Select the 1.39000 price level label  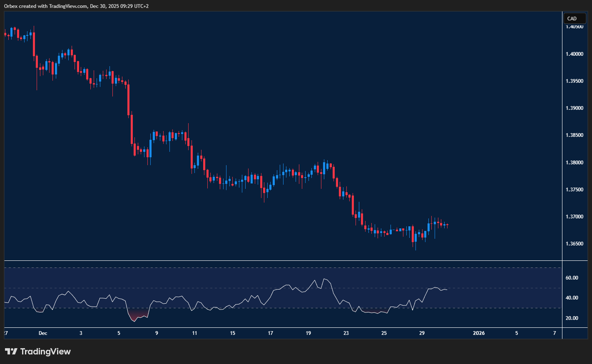click(x=574, y=108)
